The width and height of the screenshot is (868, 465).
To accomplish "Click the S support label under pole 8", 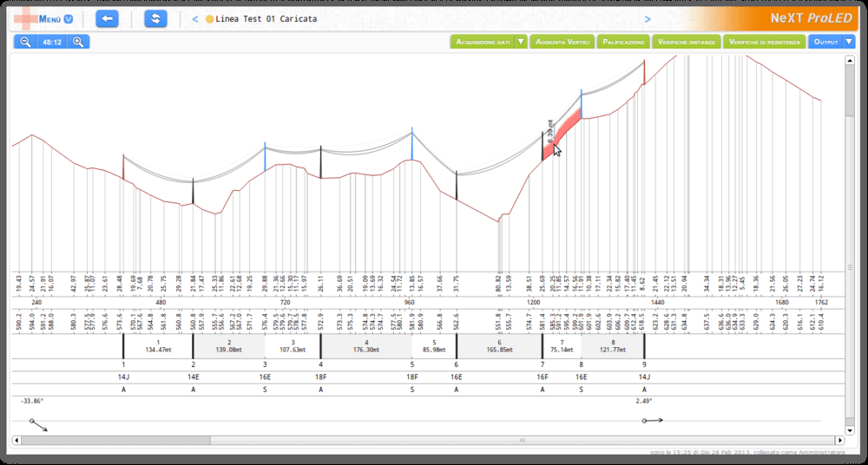I will [582, 390].
